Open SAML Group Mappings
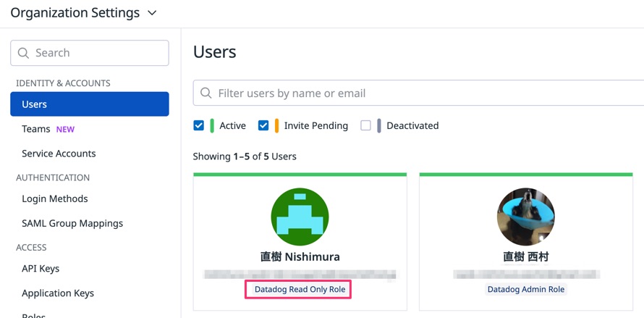The height and width of the screenshot is (318, 644). click(72, 223)
